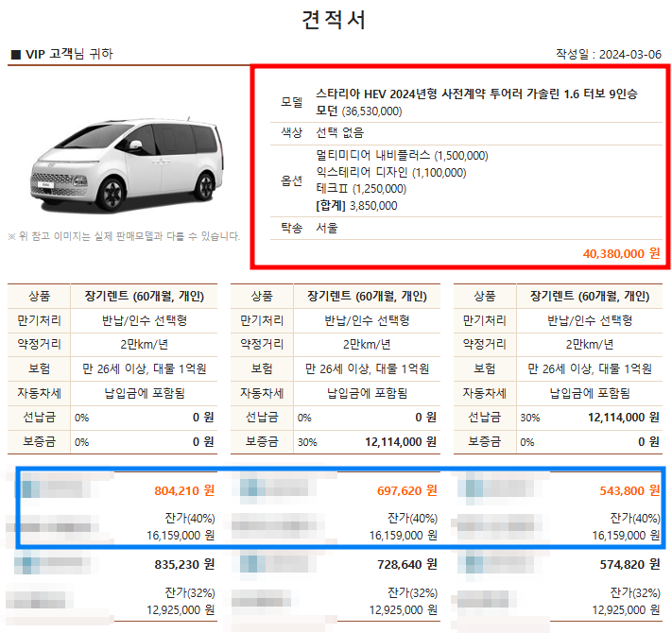Click the 697,620 원 monthly payment
This screenshot has height=633, width=672.
tap(406, 490)
